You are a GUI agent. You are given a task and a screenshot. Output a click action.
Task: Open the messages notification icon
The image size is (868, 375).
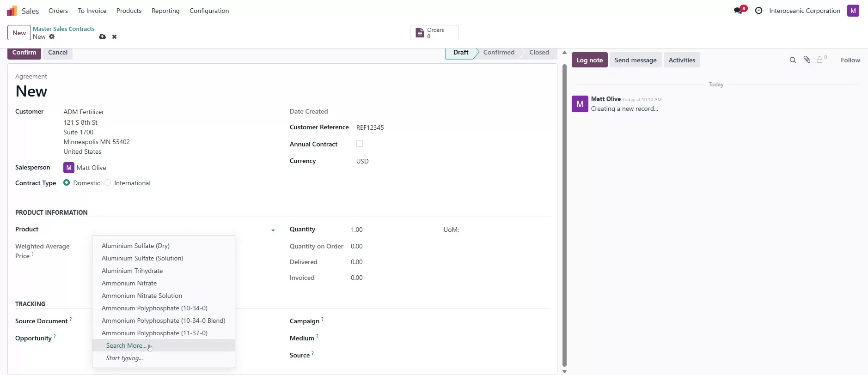pyautogui.click(x=739, y=11)
